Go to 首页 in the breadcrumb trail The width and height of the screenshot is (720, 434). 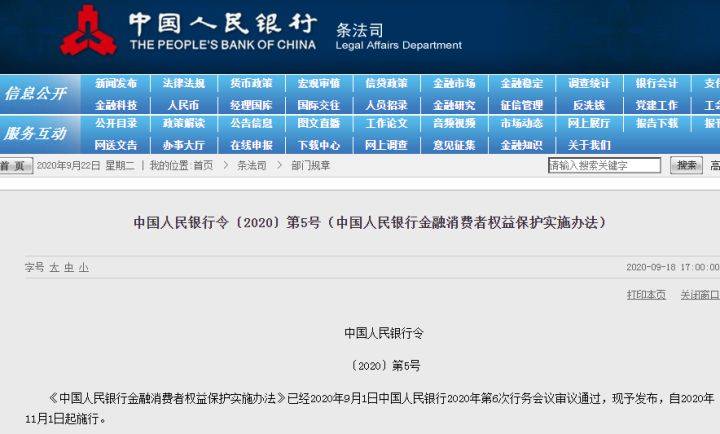click(x=203, y=165)
